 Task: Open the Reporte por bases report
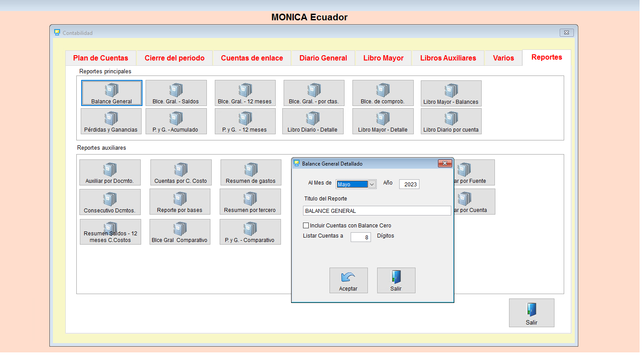click(x=180, y=201)
